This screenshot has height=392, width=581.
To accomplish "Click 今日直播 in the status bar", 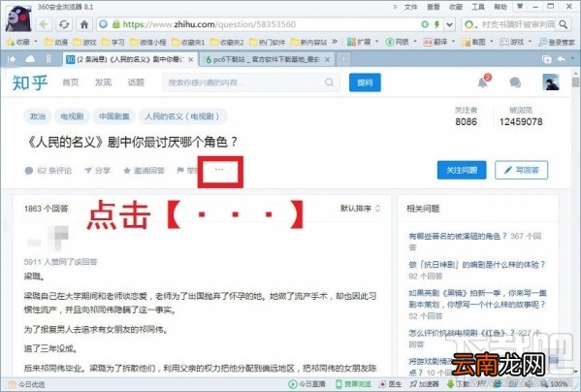I will click(x=307, y=384).
